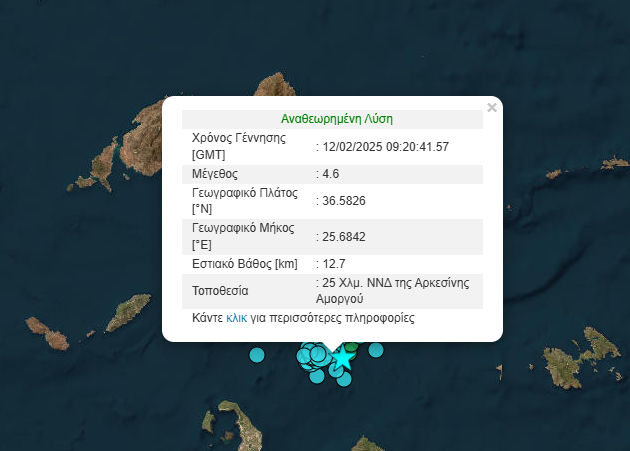Click the Μέγεθος row label

215,173
